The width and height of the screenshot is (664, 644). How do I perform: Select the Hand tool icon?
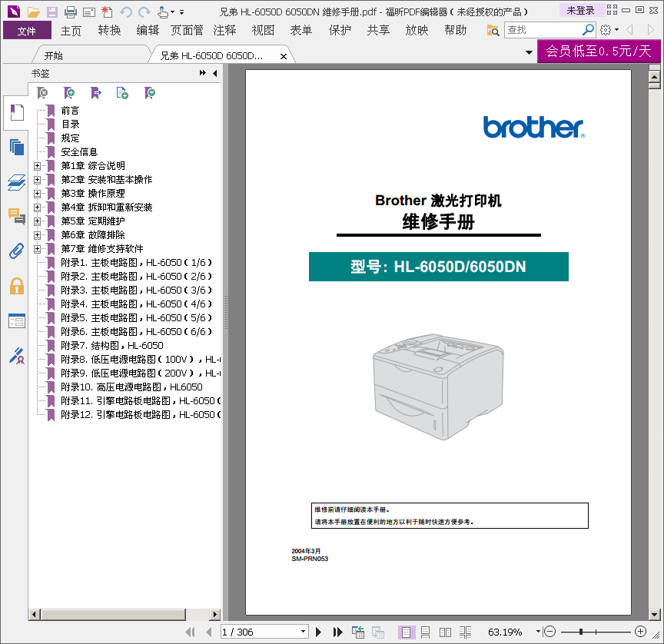coord(163,12)
